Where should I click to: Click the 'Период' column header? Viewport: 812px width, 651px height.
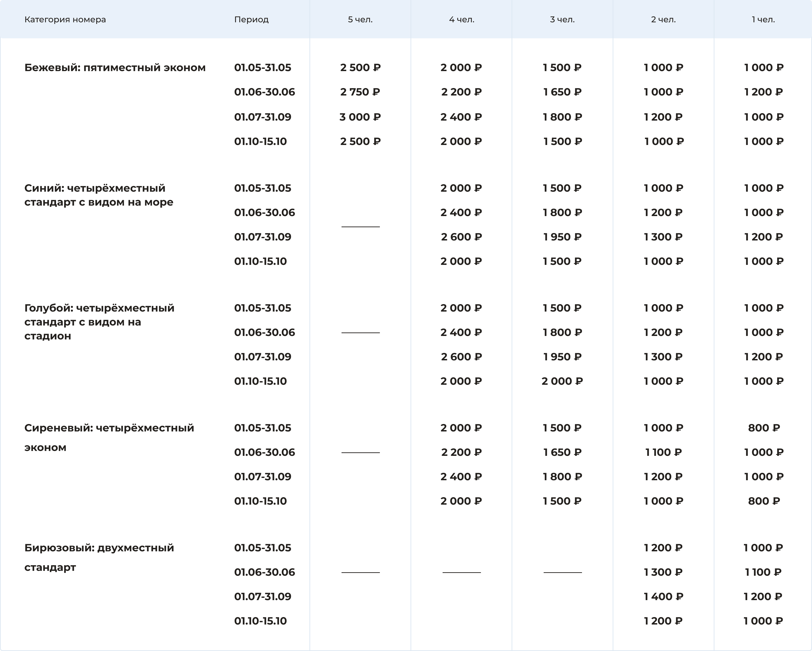251,20
